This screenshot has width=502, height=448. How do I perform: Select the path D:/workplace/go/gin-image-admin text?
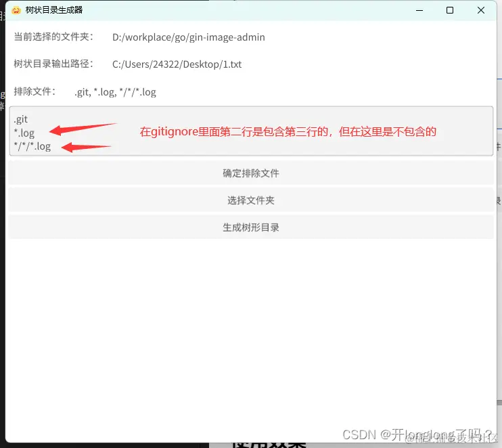pos(189,37)
